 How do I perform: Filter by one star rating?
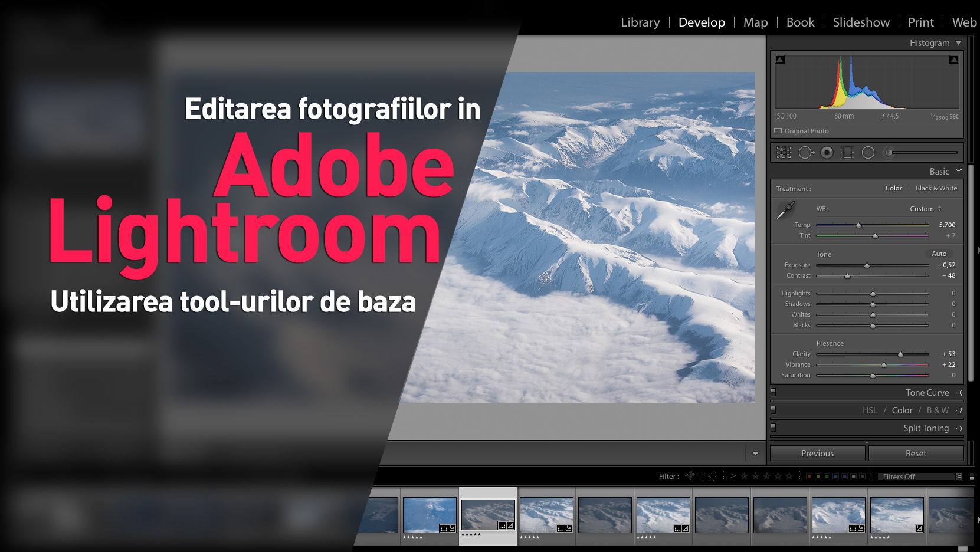(x=744, y=476)
